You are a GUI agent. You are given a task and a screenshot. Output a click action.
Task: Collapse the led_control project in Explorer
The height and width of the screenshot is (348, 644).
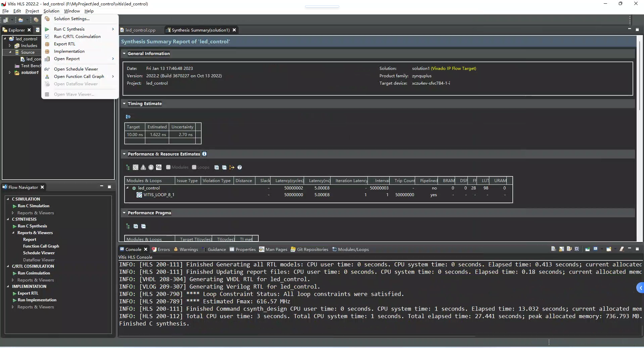(x=5, y=39)
